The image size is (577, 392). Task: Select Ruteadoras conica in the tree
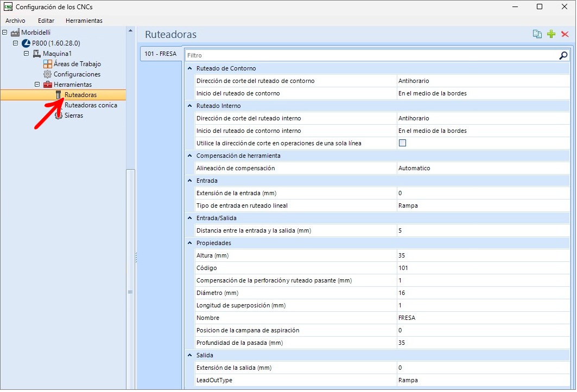pos(91,105)
